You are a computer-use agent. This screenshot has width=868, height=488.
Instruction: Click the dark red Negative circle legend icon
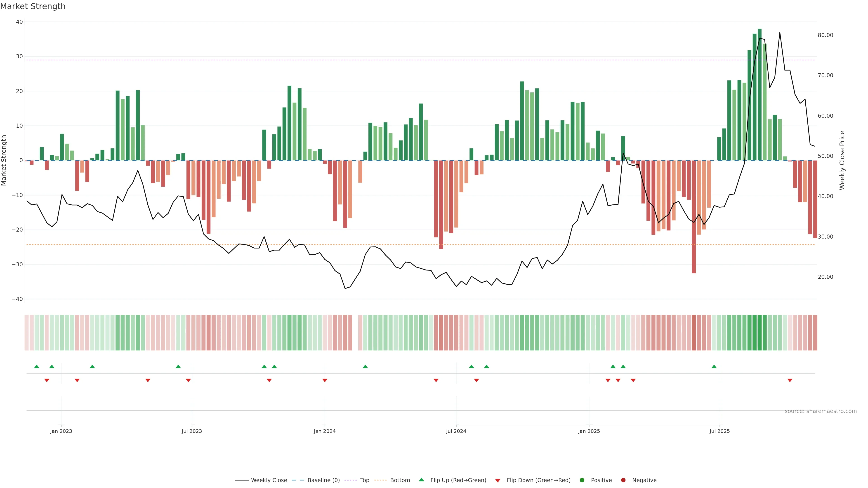click(623, 480)
